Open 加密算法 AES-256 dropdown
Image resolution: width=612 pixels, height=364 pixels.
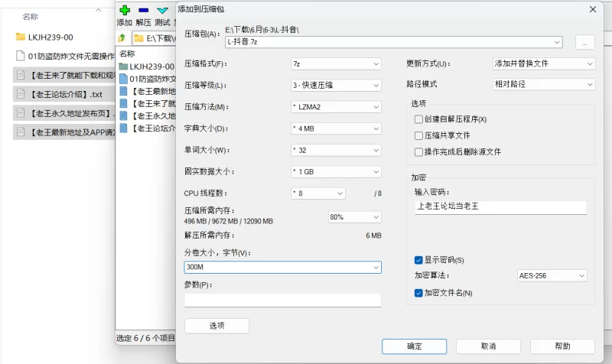click(552, 275)
